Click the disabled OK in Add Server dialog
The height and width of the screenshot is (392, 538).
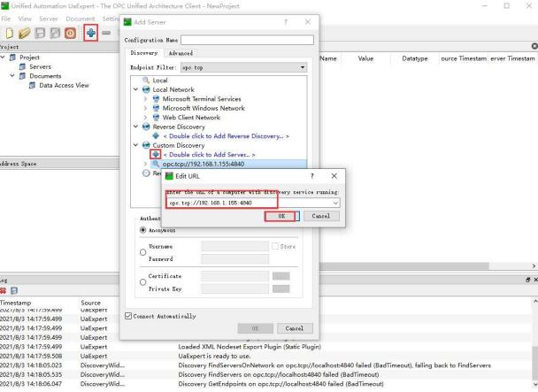(255, 328)
